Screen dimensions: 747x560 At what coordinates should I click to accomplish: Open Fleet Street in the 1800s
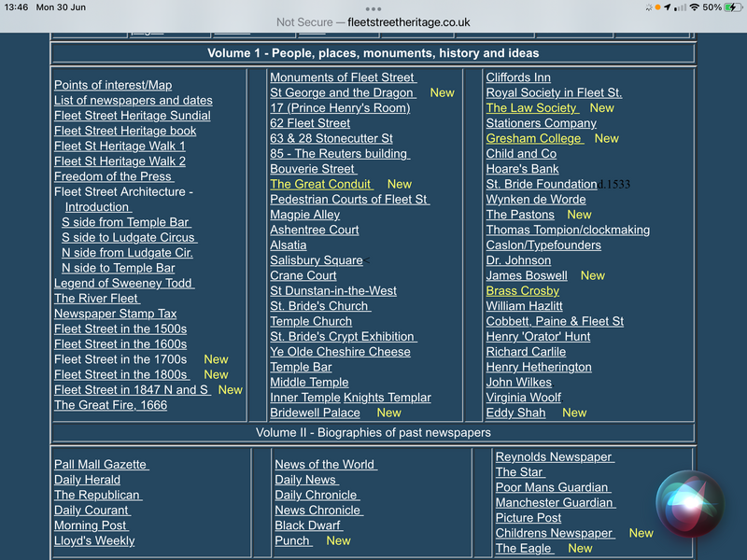click(x=122, y=375)
